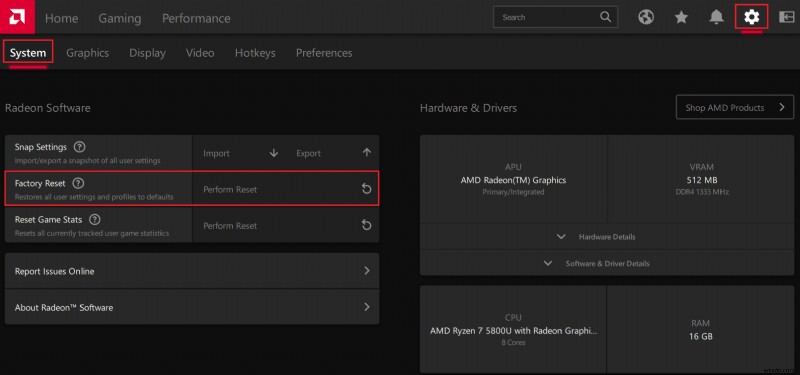Viewport: 800px width, 375px height.
Task: Expand Software & Driver Details
Action: point(607,263)
